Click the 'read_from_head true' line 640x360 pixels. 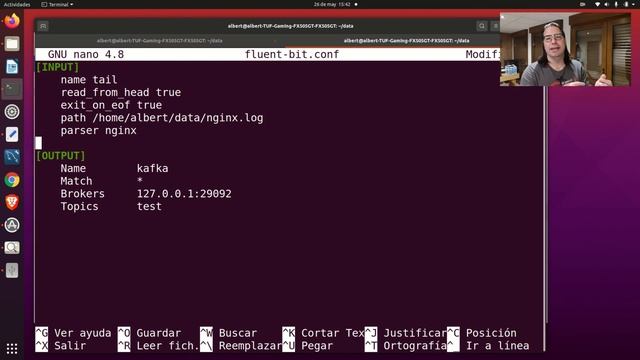pos(121,92)
